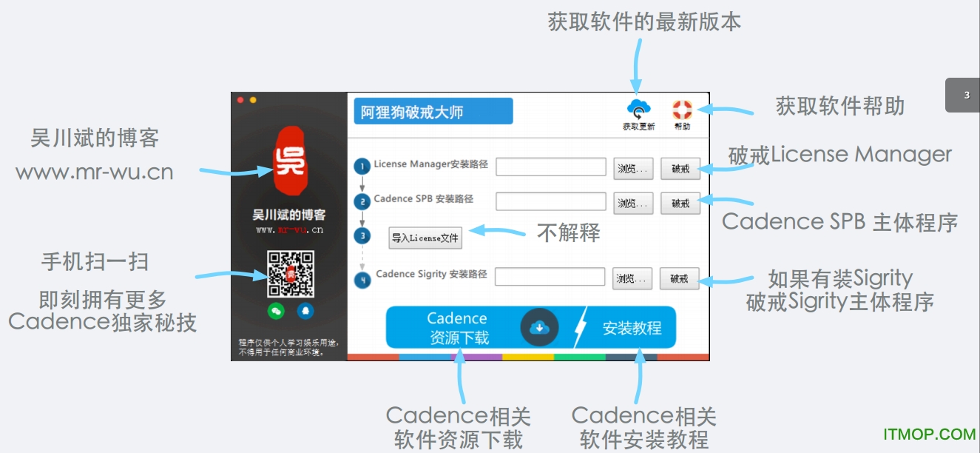Open the 安装教程 button

click(631, 327)
